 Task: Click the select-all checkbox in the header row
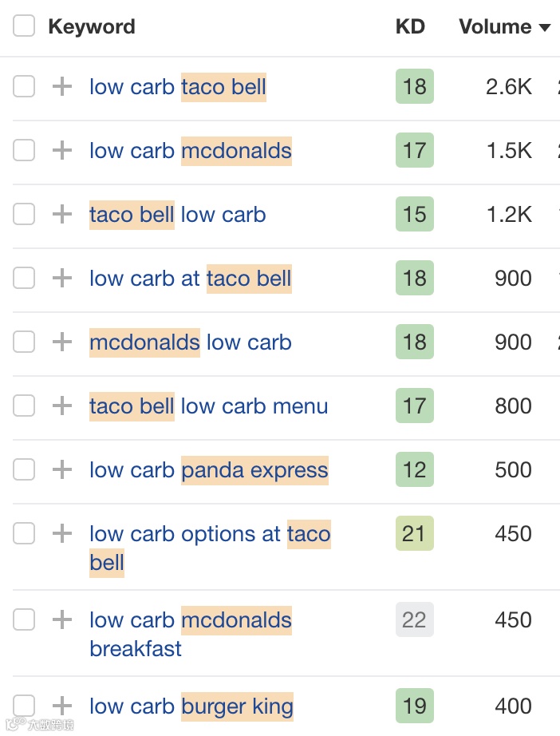coord(24,26)
